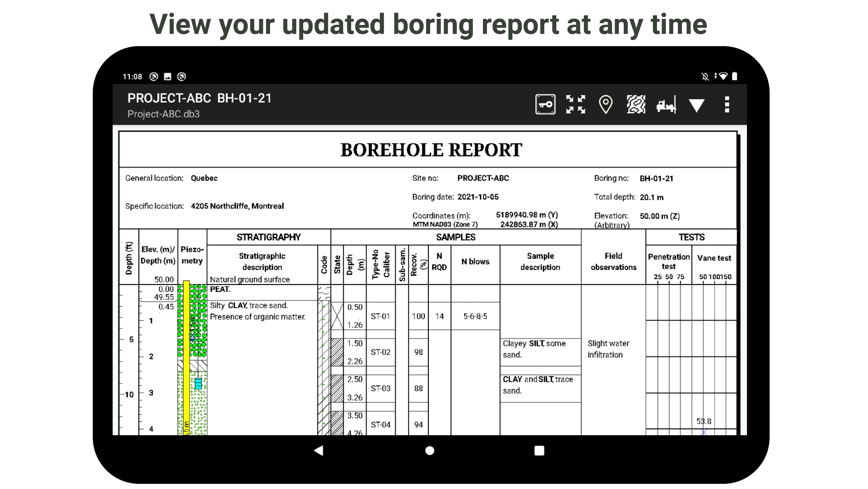Select the 5189940.98 m (Y) coordinate
Image resolution: width=868 pixels, height=489 pixels.
527,215
